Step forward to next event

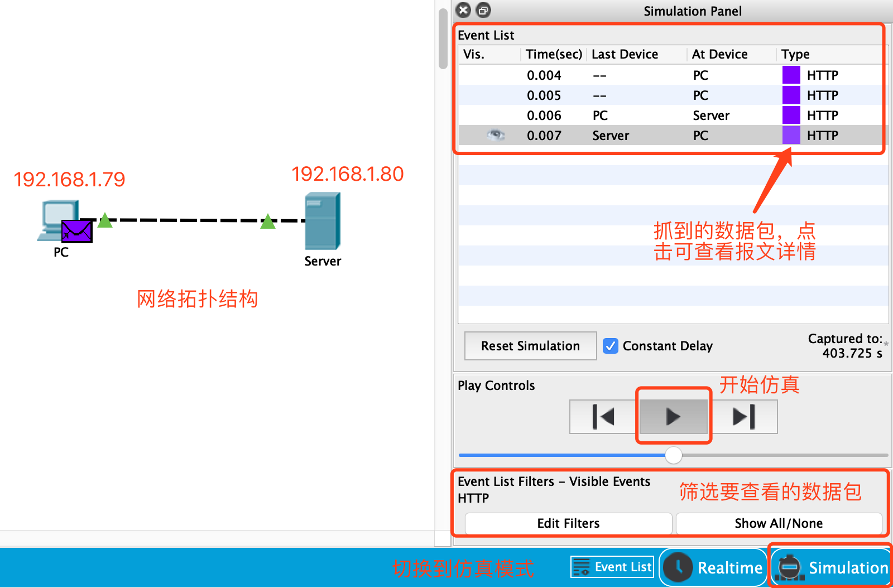[x=743, y=417]
